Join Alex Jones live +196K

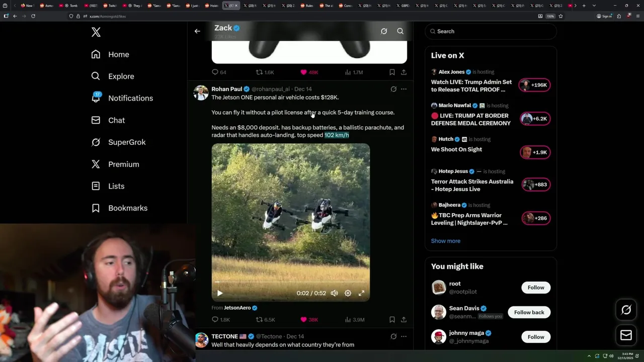tap(535, 85)
